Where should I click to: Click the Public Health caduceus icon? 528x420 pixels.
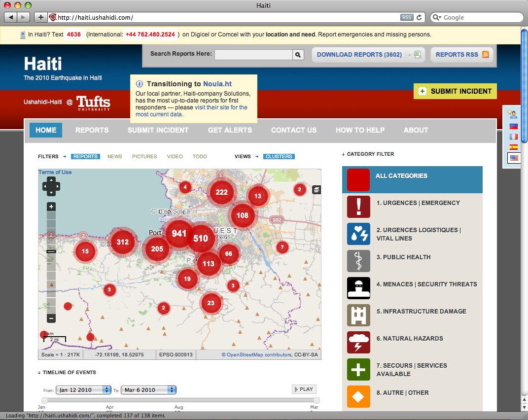click(x=358, y=261)
